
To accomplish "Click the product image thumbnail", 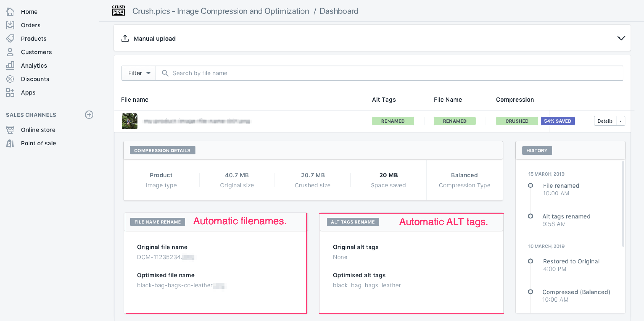I will point(129,121).
